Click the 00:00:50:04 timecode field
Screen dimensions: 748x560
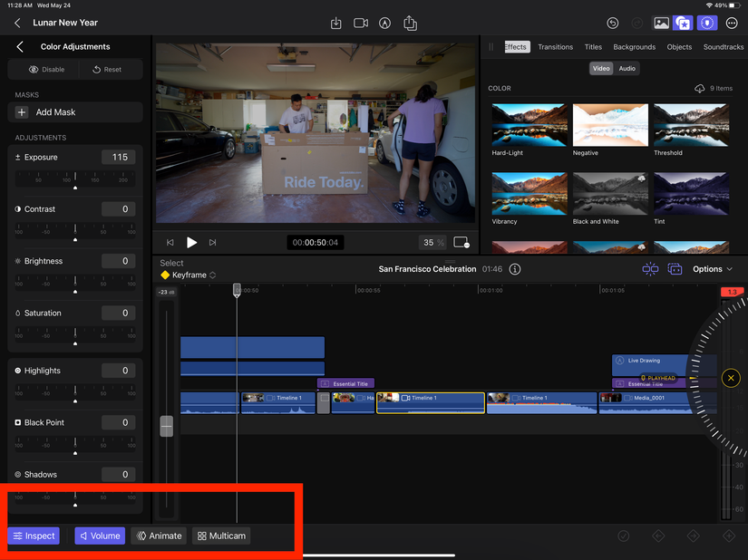point(315,243)
